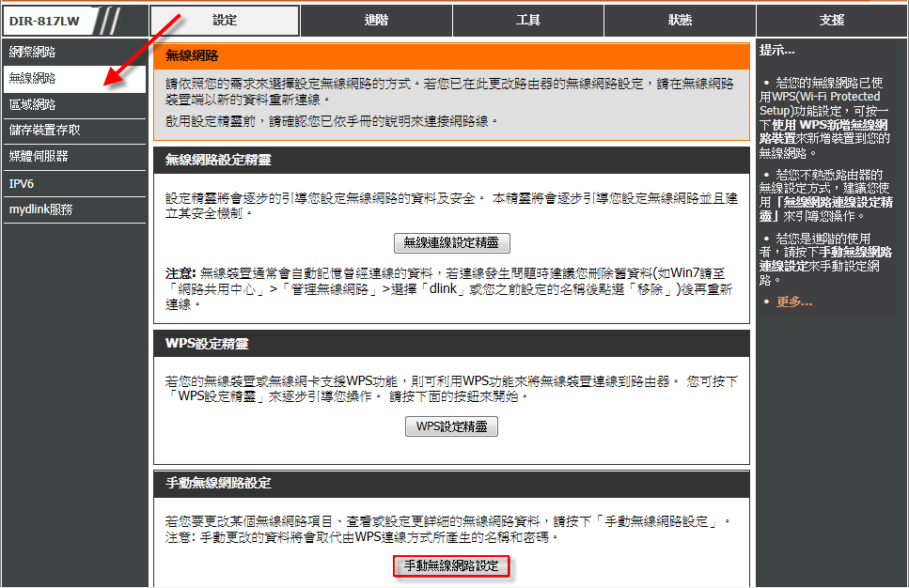Open the 更多... link in hints
Image resolution: width=909 pixels, height=588 pixels.
[x=794, y=302]
